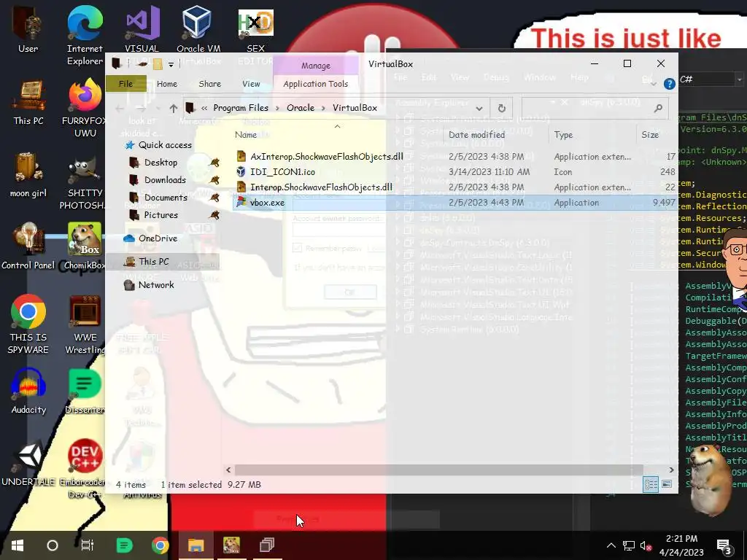Select the Manage contextual tab

click(x=315, y=66)
